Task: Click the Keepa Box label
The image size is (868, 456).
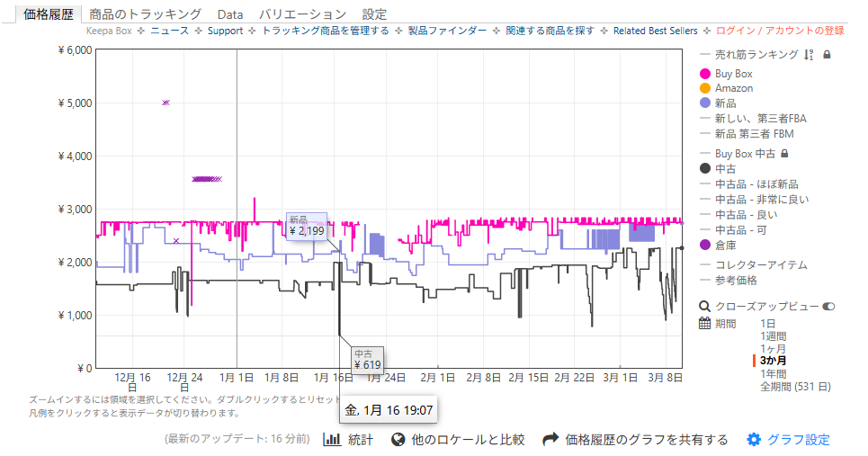Action: click(109, 31)
